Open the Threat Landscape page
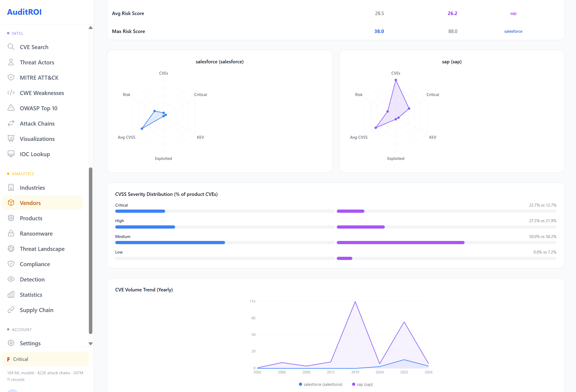Image resolution: width=576 pixels, height=392 pixels. coord(42,249)
